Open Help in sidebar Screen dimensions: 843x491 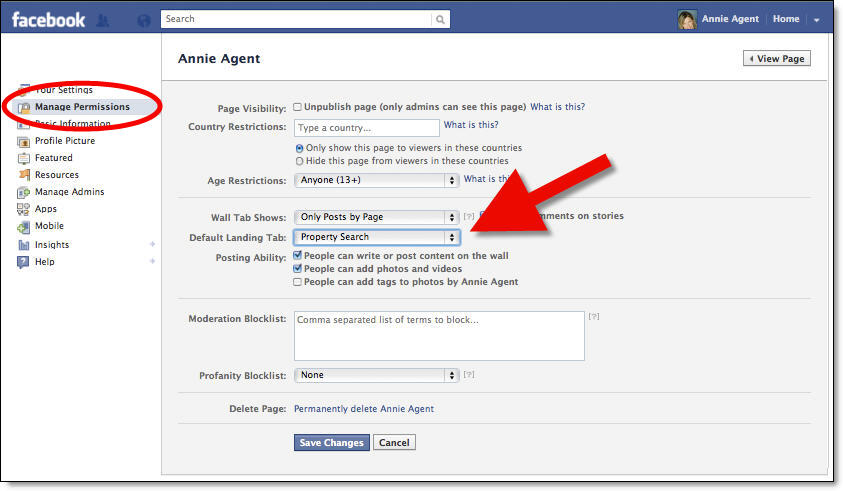45,262
